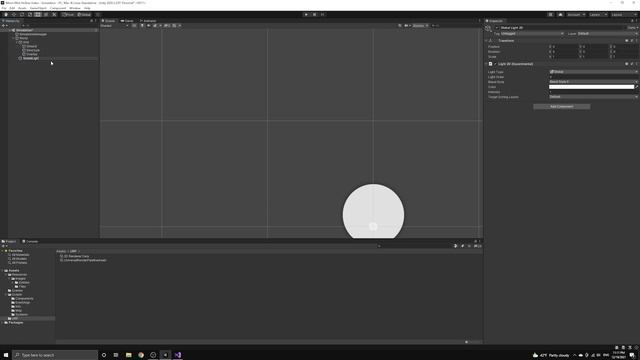The height and width of the screenshot is (360, 640).
Task: Toggle the GameObject active checkbox in Inspector
Action: click(x=497, y=28)
